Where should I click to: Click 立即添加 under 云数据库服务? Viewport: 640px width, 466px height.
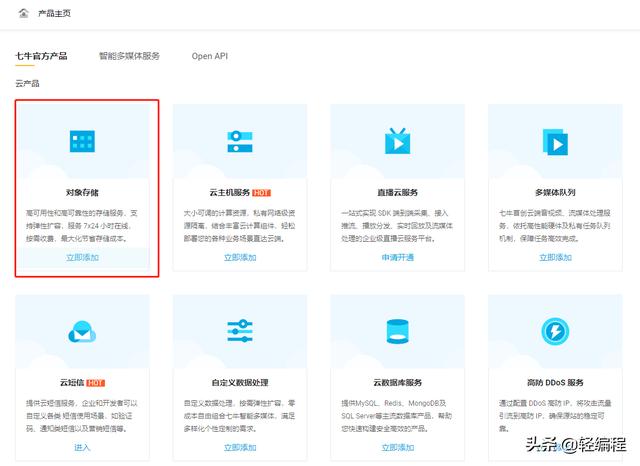point(398,447)
